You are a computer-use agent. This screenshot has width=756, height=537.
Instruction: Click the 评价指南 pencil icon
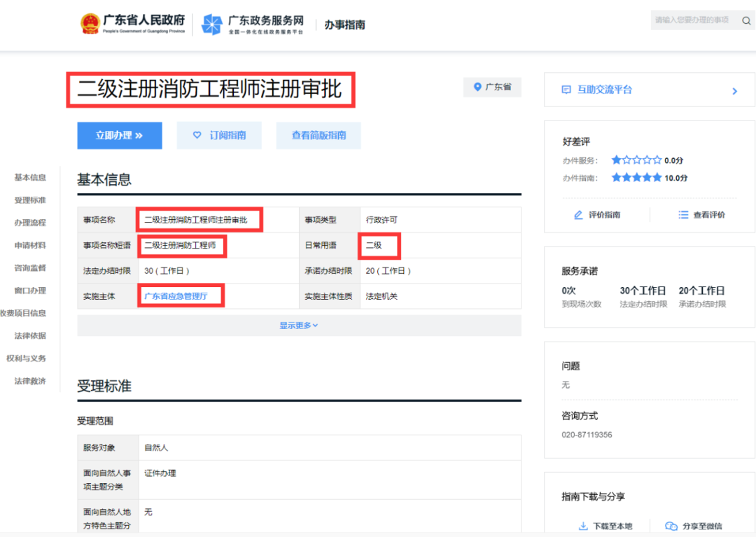pos(578,215)
